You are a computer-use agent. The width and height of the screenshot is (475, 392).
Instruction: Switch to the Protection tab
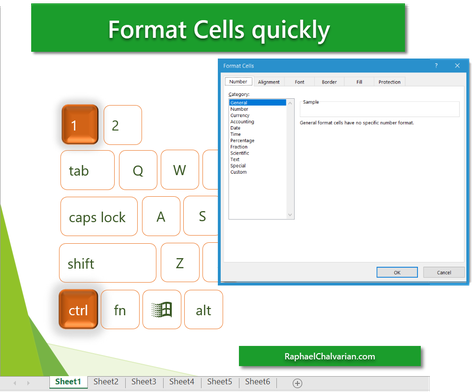[x=389, y=82]
